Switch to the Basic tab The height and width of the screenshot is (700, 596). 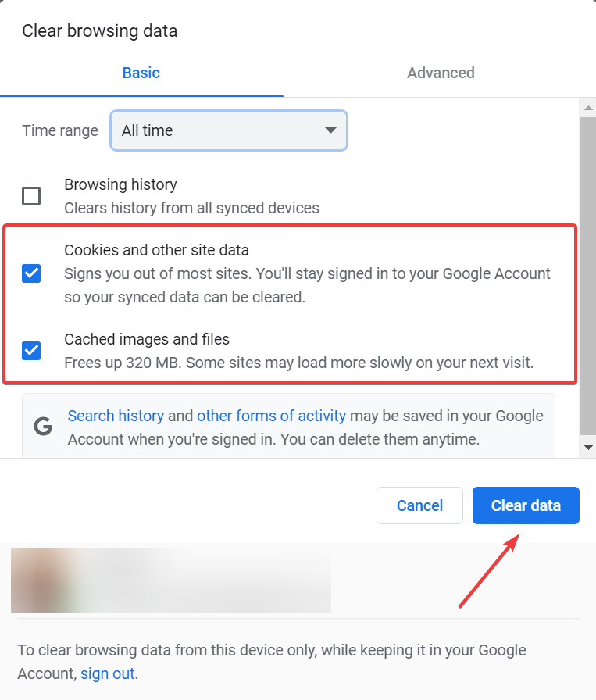[141, 73]
